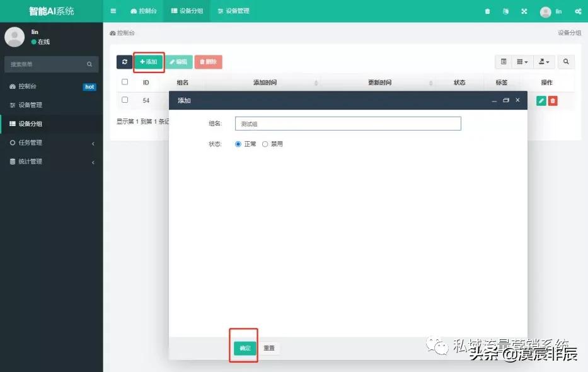Open the settings icon at top right corner
The width and height of the screenshot is (588, 372).
[579, 11]
